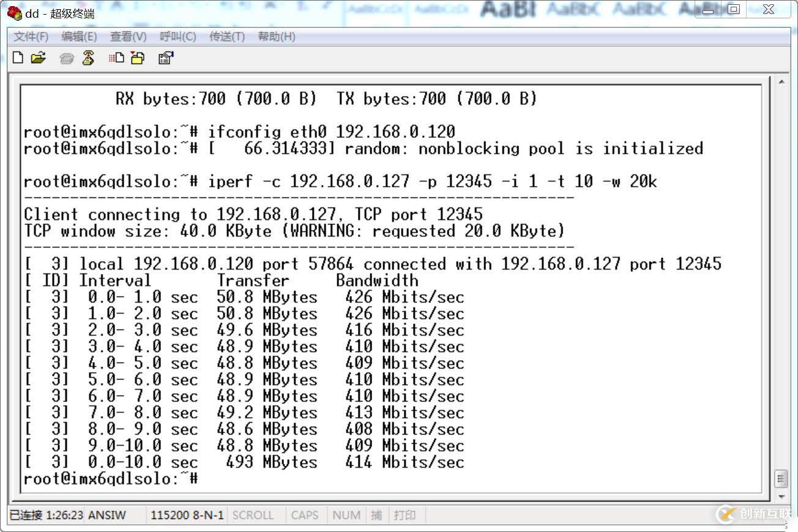This screenshot has width=798, height=532.
Task: Click the red HyperTerminal title bar icon
Action: [x=14, y=13]
